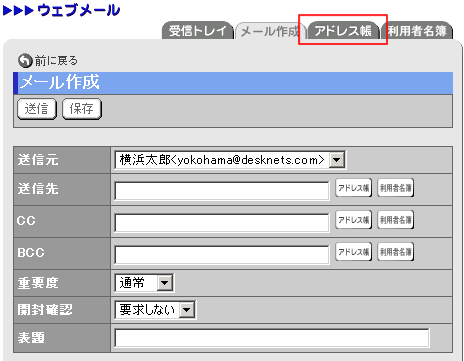Open 利用者名簿 for the BCC row
The height and width of the screenshot is (361, 464).
point(396,252)
